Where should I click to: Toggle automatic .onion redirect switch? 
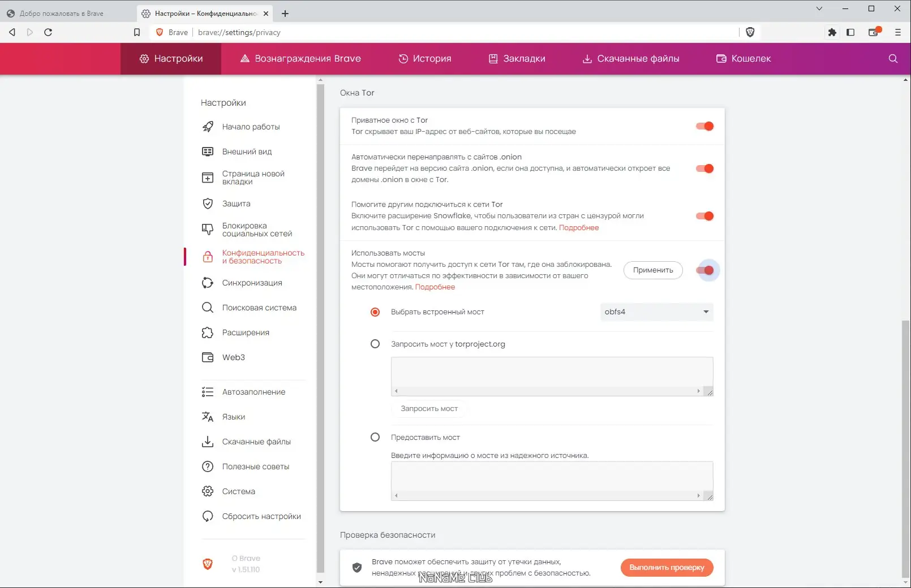[705, 168]
